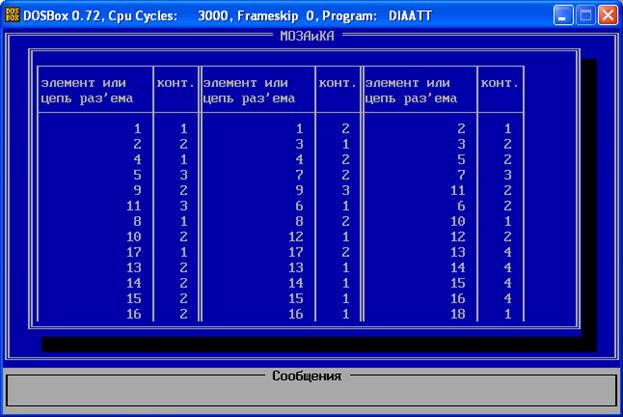Select element 17 in the left table section
This screenshot has width=623, height=417.
[x=135, y=252]
